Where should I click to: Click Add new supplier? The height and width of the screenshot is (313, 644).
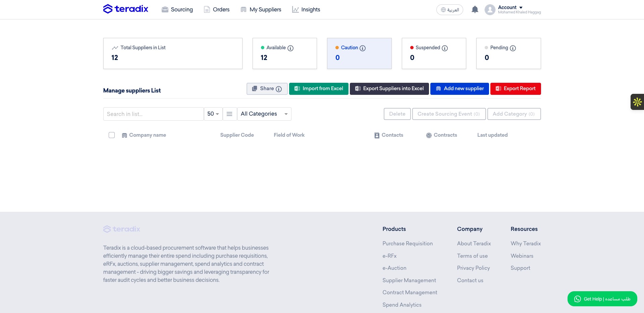click(460, 89)
